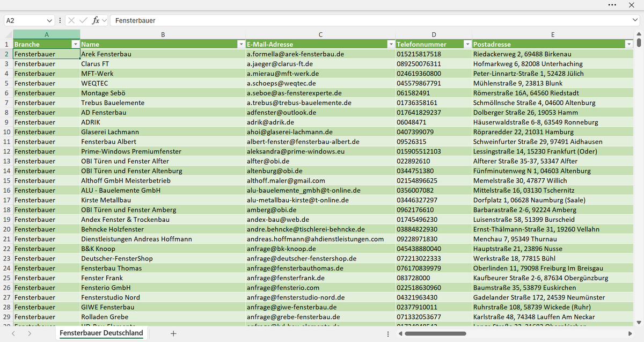Open Name column filter dropdown
644x342 pixels.
[x=240, y=44]
